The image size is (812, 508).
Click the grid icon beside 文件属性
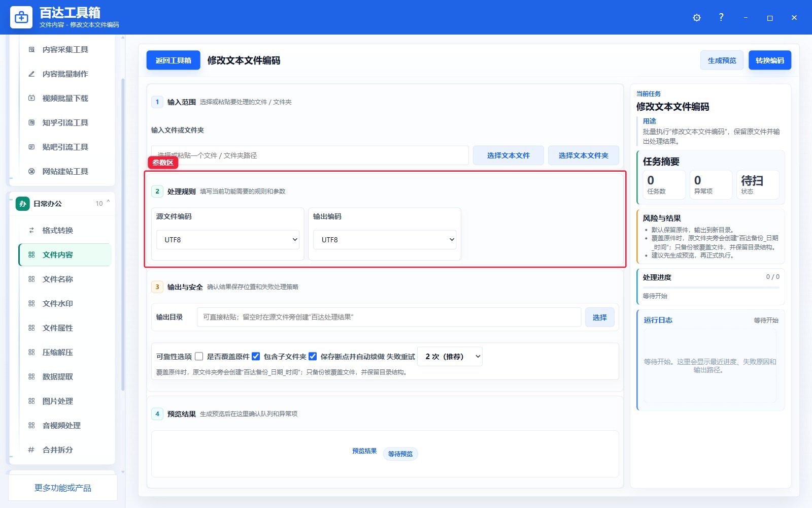click(31, 328)
